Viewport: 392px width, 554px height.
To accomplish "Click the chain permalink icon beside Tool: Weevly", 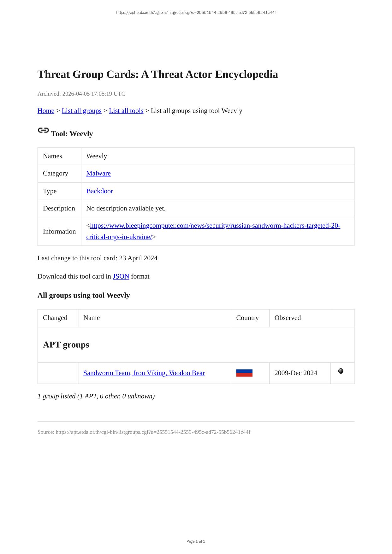I will (x=43, y=130).
